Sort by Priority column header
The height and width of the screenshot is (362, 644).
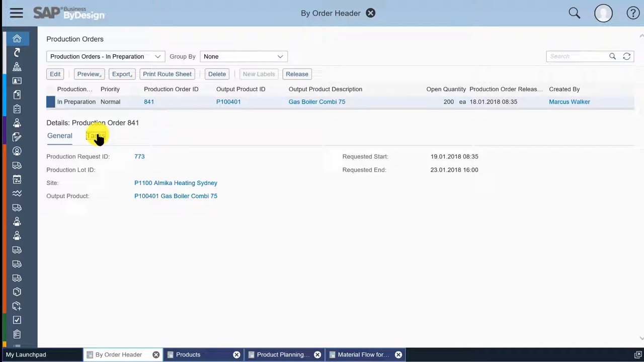[x=110, y=89]
